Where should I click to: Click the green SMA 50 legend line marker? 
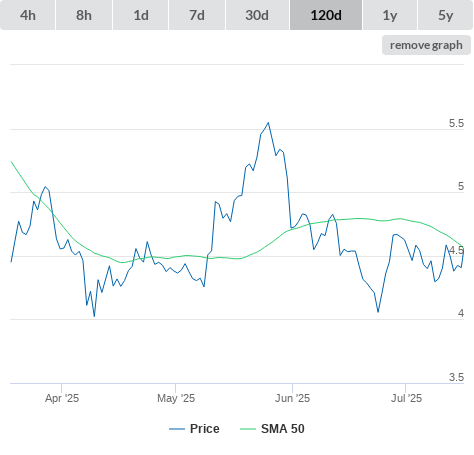248,429
